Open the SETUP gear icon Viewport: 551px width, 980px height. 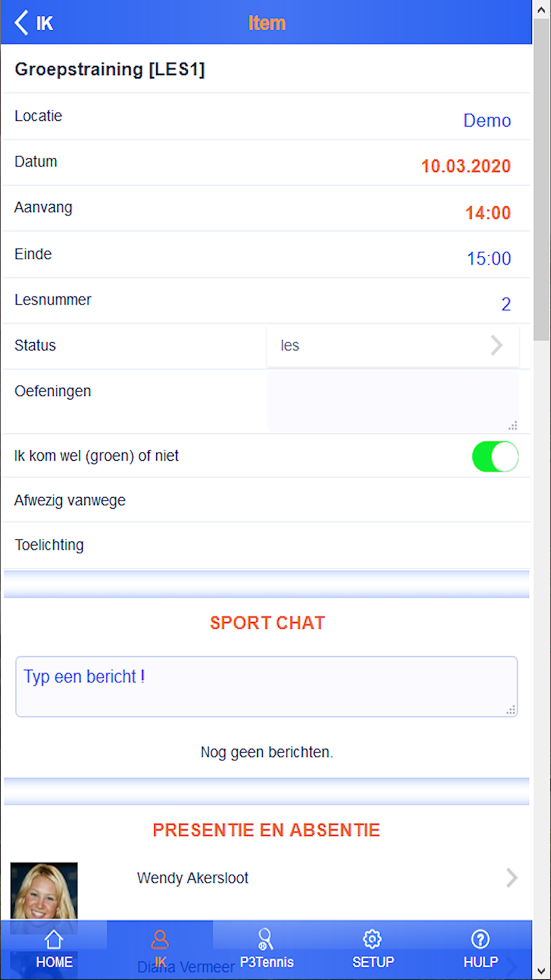coord(372,939)
